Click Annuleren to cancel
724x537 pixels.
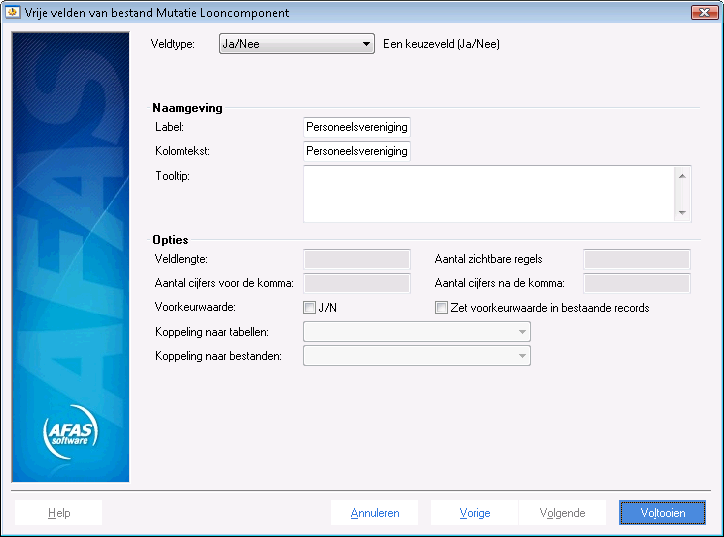(x=374, y=513)
